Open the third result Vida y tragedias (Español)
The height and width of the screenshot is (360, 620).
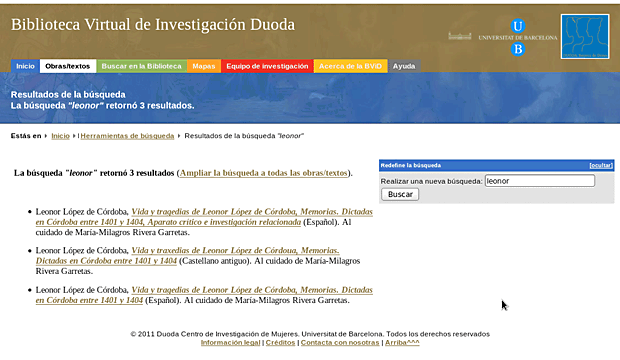point(204,295)
